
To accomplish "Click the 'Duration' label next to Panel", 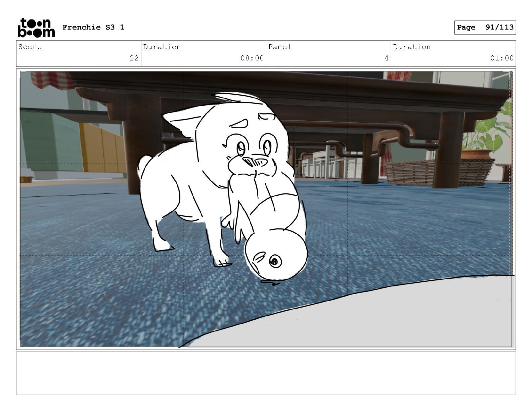I will pyautogui.click(x=412, y=47).
